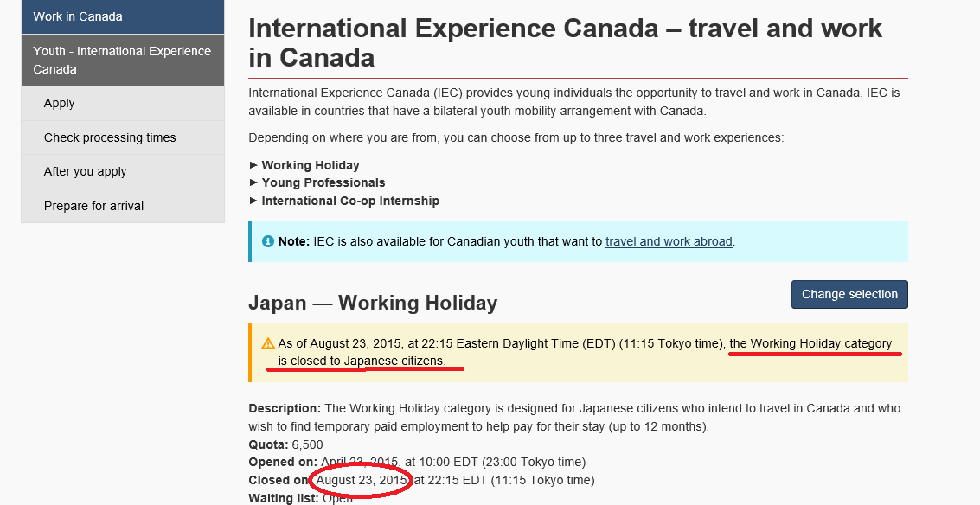Image resolution: width=980 pixels, height=505 pixels.
Task: Expand the Working Holiday section
Action: pyautogui.click(x=311, y=165)
